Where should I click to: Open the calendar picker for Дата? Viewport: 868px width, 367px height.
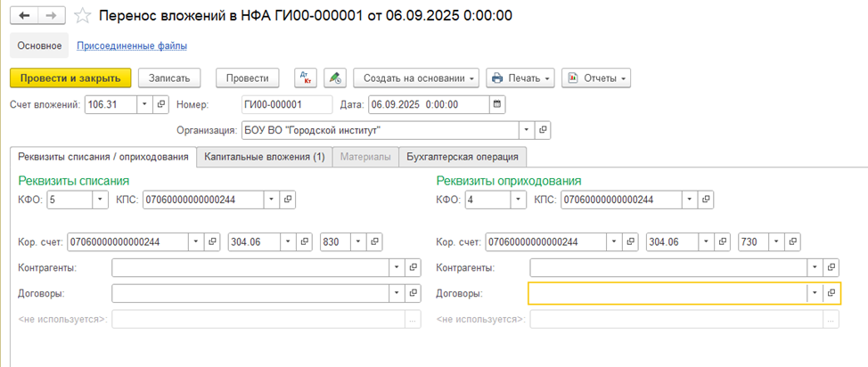pos(497,103)
